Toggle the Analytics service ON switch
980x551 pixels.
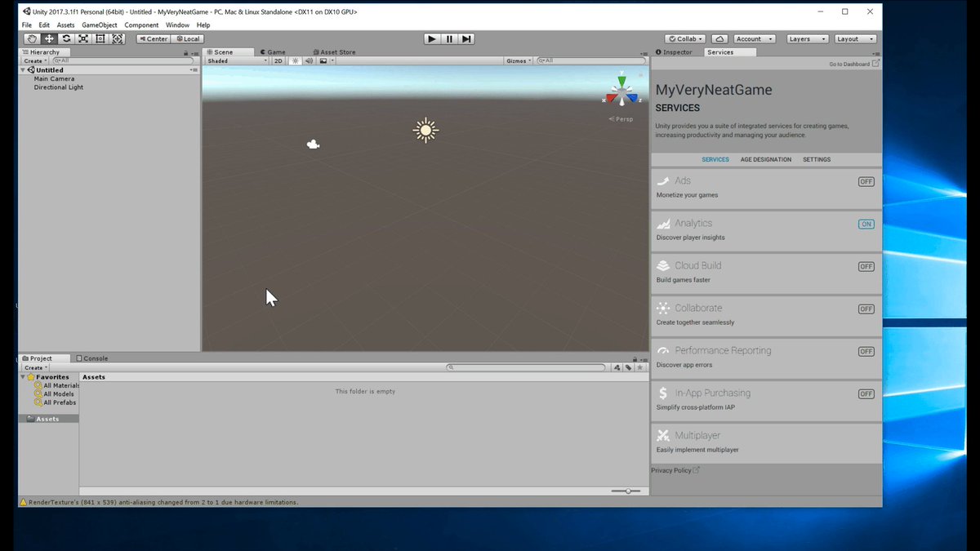coord(866,224)
